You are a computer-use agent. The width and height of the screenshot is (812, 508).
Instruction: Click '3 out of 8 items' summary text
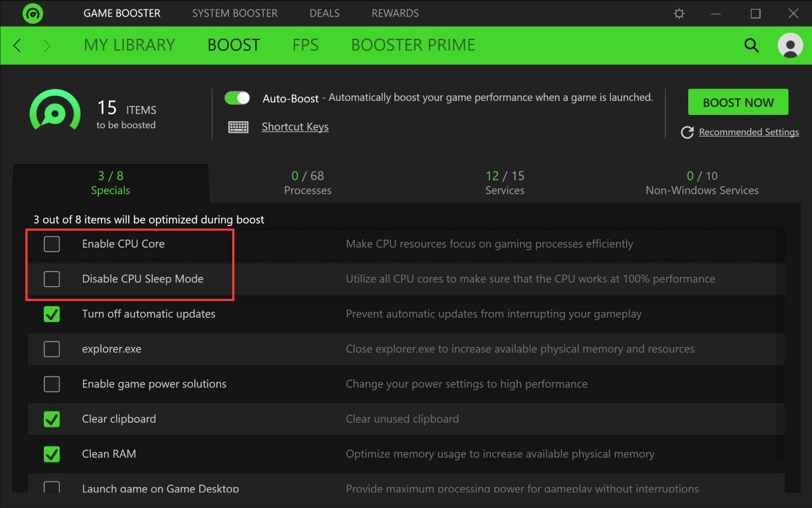click(149, 220)
